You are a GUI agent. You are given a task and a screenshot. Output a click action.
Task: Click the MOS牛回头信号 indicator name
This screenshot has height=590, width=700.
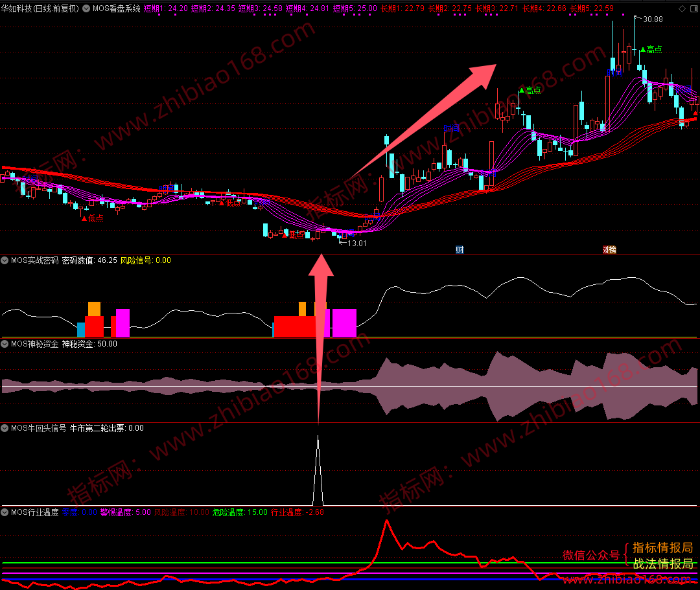coord(38,428)
